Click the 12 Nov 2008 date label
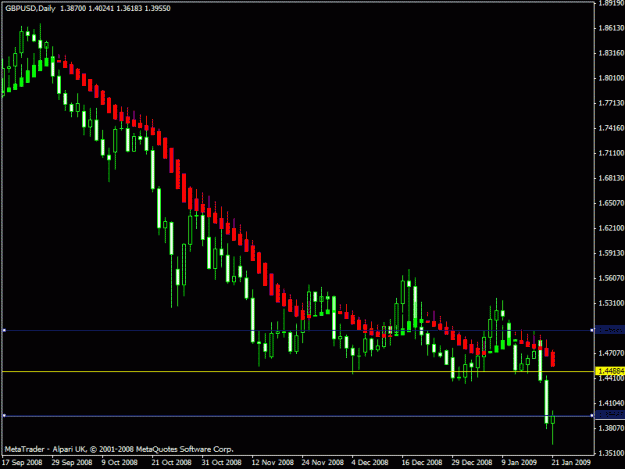 click(x=273, y=462)
